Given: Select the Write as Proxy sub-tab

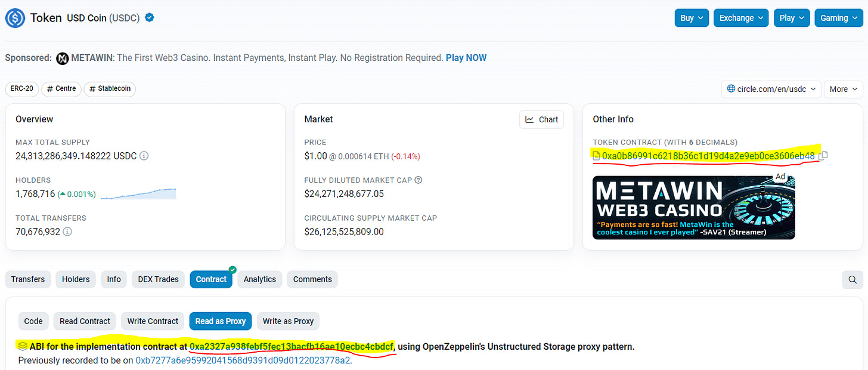Looking at the screenshot, I should (289, 321).
